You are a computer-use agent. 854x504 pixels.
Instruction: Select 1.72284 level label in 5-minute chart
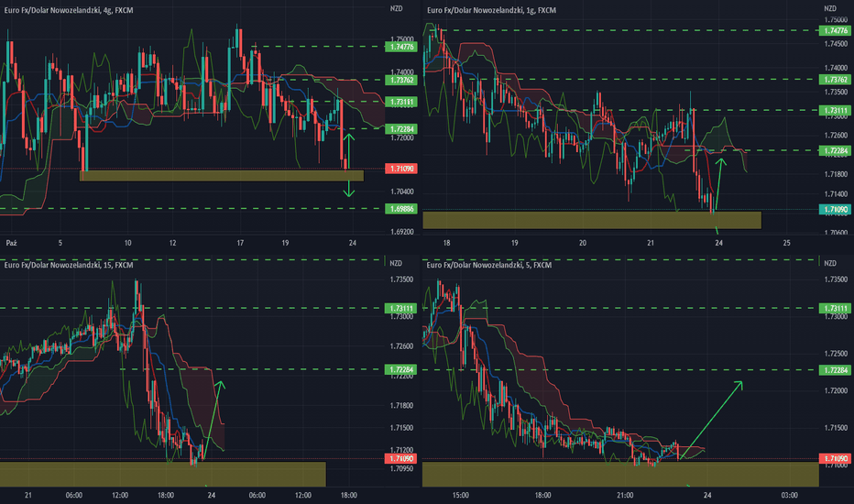(835, 370)
